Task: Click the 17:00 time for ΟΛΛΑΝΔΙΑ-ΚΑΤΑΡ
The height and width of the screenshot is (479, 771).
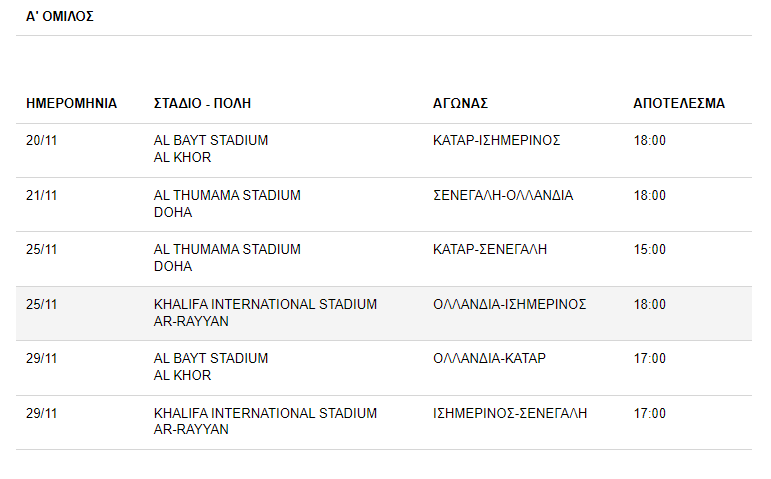Action: [x=650, y=359]
